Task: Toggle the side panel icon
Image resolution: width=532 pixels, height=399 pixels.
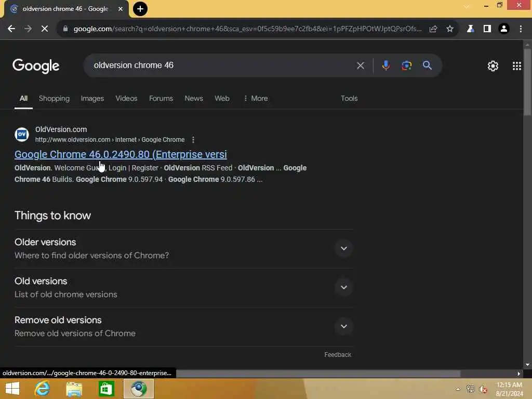Action: (487, 29)
